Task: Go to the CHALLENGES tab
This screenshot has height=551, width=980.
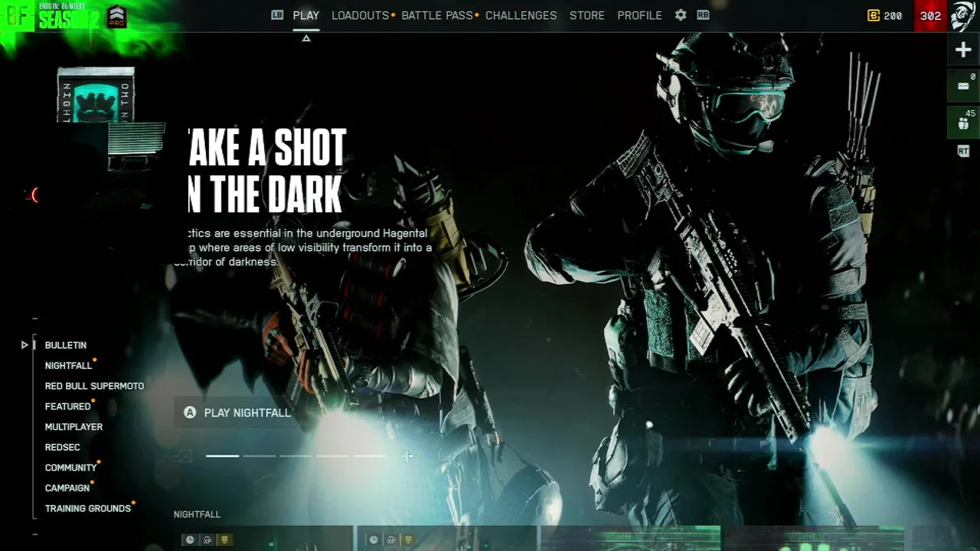Action: (x=521, y=15)
